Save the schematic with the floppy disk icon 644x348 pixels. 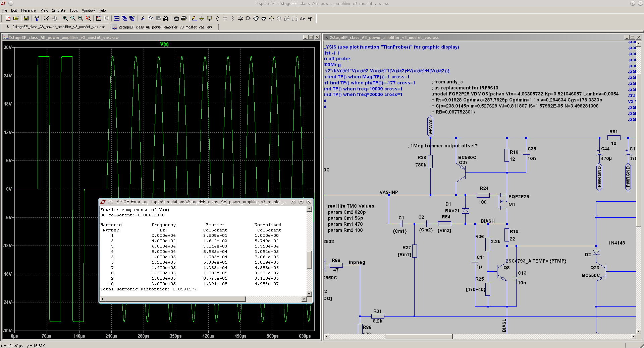pos(26,18)
